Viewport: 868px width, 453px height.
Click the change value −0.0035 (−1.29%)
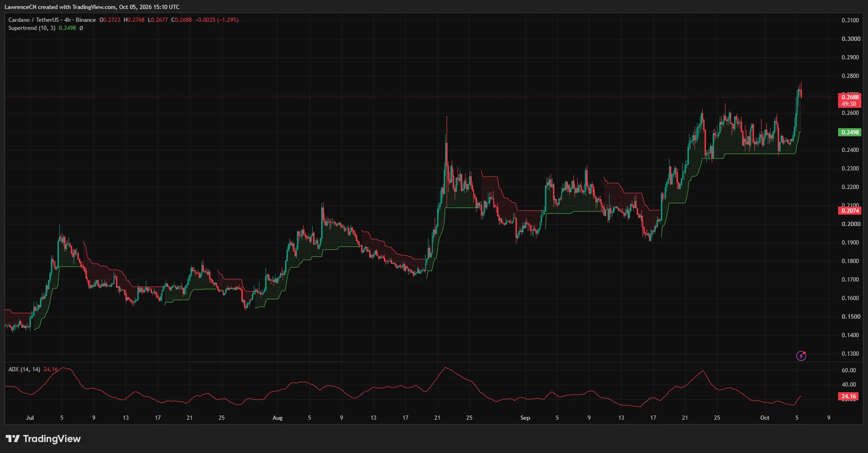(x=217, y=20)
